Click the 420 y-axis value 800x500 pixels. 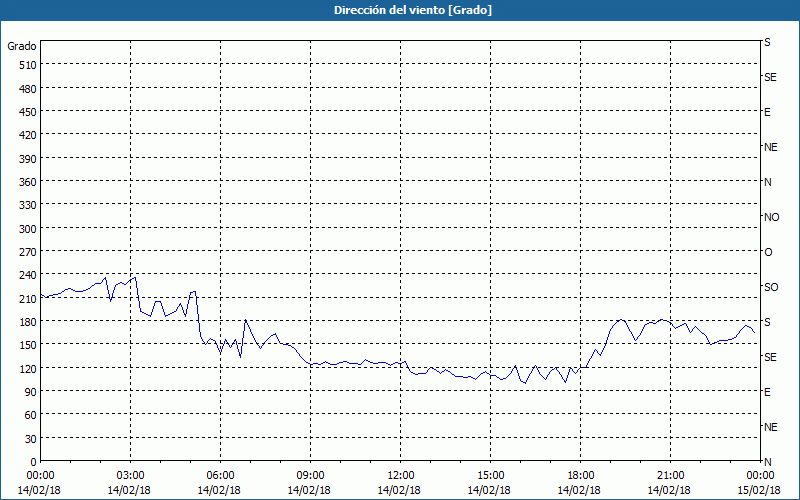(29, 135)
